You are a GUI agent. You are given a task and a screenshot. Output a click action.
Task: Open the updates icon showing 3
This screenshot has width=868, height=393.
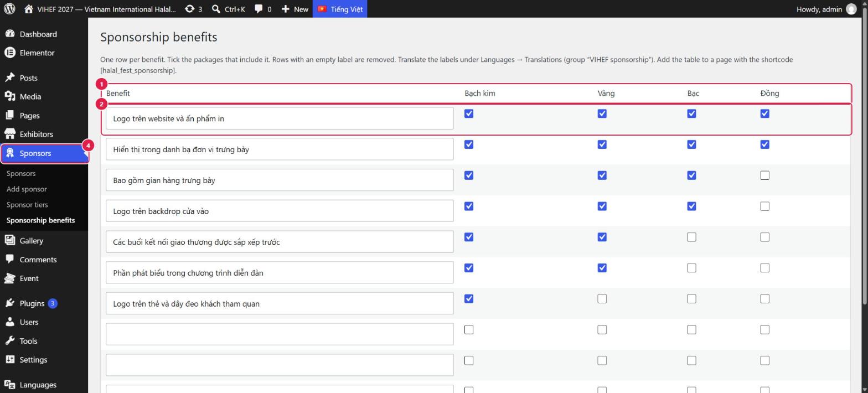pyautogui.click(x=189, y=9)
